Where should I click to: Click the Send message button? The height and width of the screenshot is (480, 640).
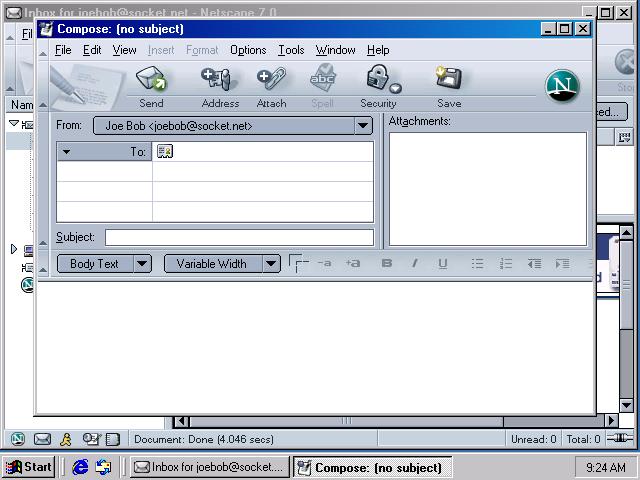pyautogui.click(x=151, y=87)
